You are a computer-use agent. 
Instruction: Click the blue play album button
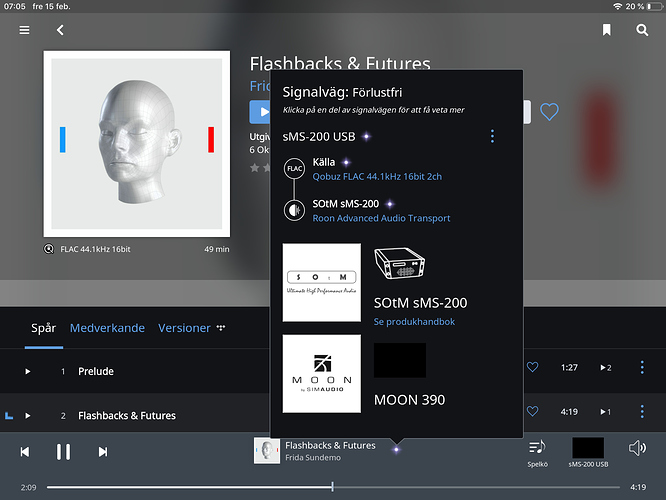pyautogui.click(x=260, y=112)
